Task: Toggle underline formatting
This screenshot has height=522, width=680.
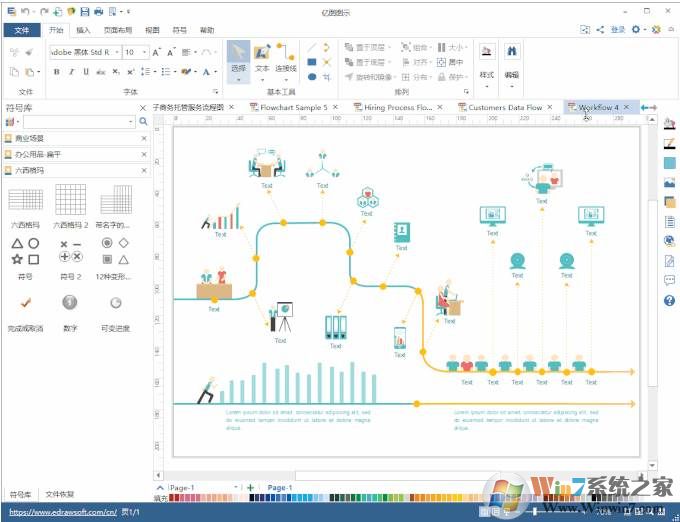Action: pos(86,72)
